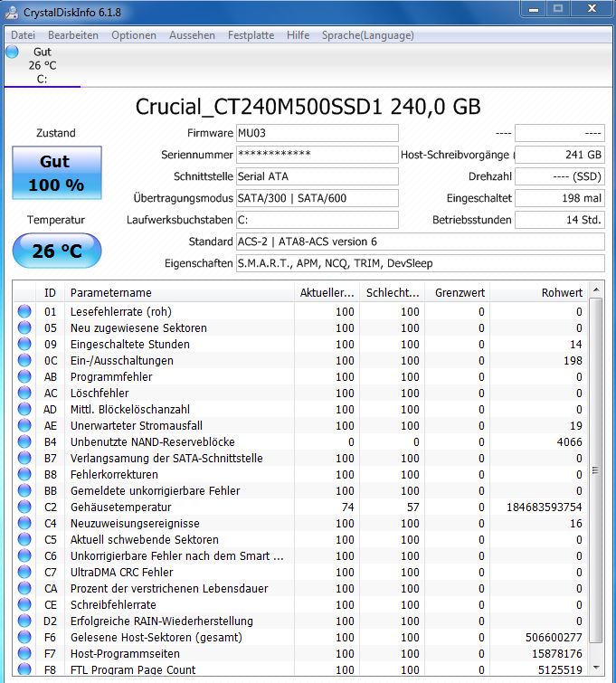This screenshot has width=616, height=683.
Task: Click status orb for Eingeschaltete Stunden
Action: pos(24,344)
